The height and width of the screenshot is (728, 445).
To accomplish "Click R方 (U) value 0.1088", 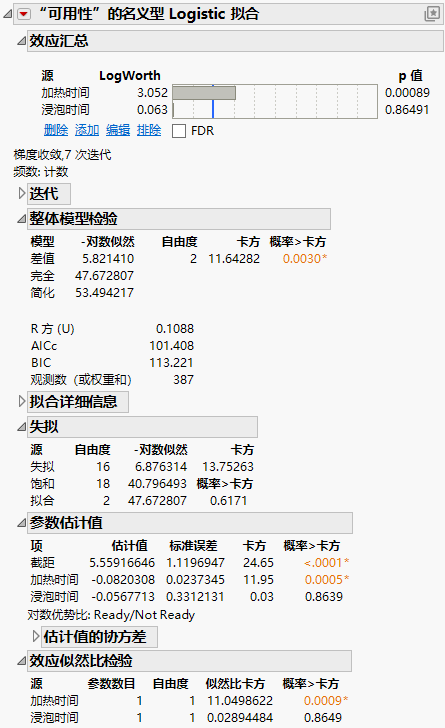I will tap(175, 329).
